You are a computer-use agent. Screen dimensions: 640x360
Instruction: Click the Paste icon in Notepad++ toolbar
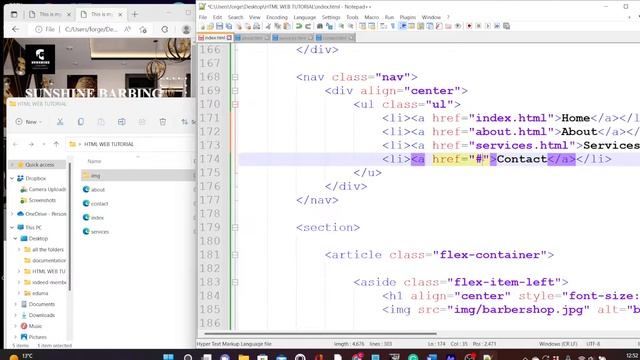tap(287, 26)
